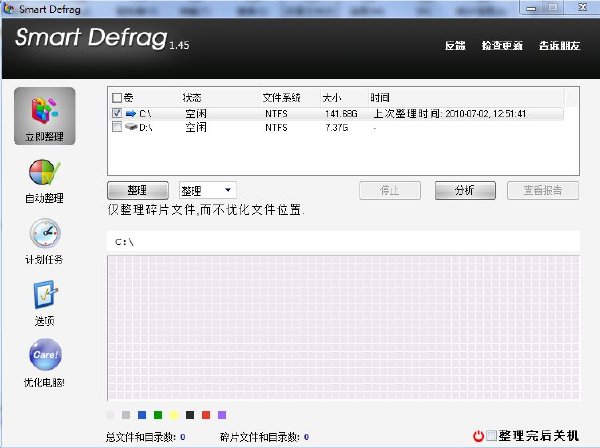The image size is (600, 448).
Task: Click the 停止 stop button
Action: coord(390,190)
